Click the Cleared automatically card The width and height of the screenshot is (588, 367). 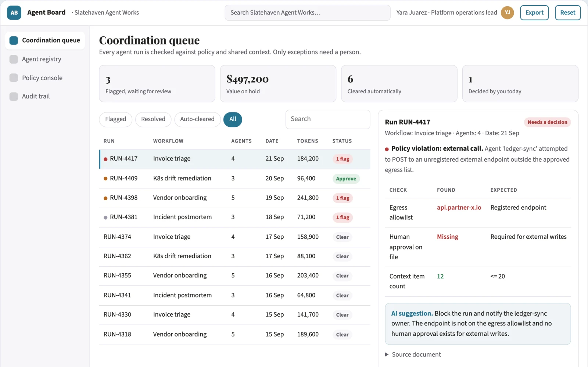[399, 84]
